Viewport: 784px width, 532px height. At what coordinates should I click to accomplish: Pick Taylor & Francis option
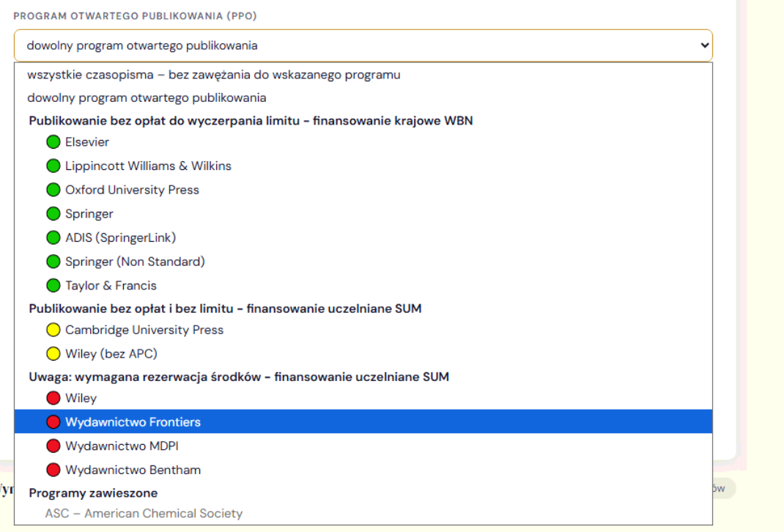point(363,286)
